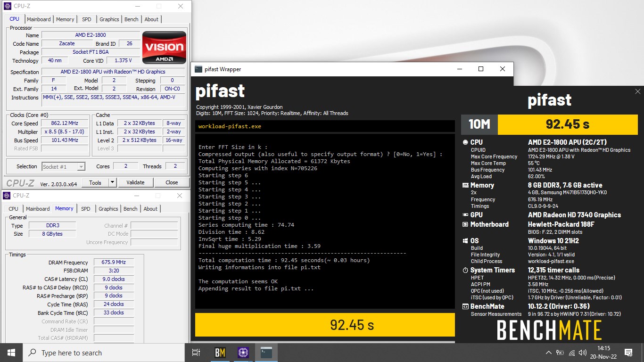
Task: Click the CPU-Z title icon in Memory window
Action: [8, 196]
